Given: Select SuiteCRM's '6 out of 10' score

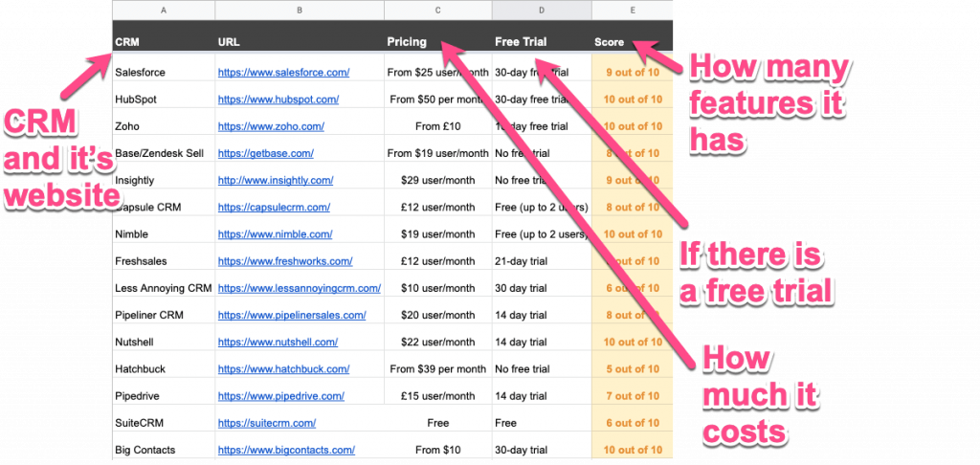Looking at the screenshot, I should [632, 418].
